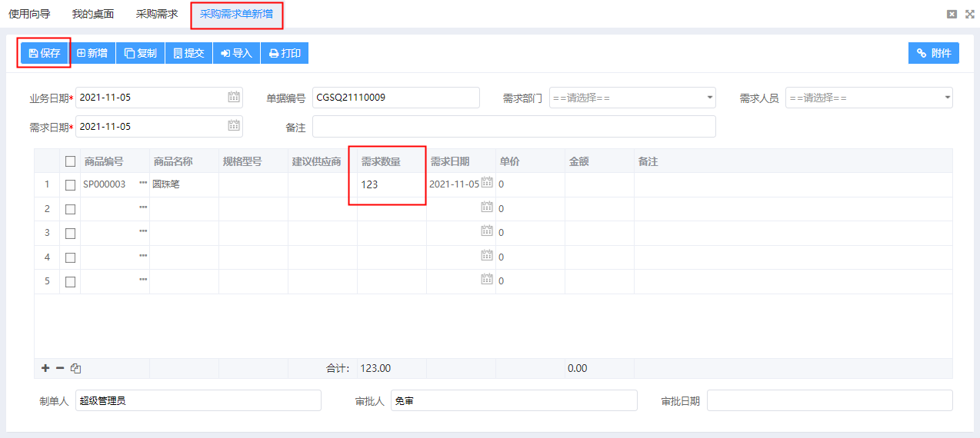Image resolution: width=980 pixels, height=438 pixels.
Task: Open product lookup dots in row 5
Action: (x=143, y=280)
